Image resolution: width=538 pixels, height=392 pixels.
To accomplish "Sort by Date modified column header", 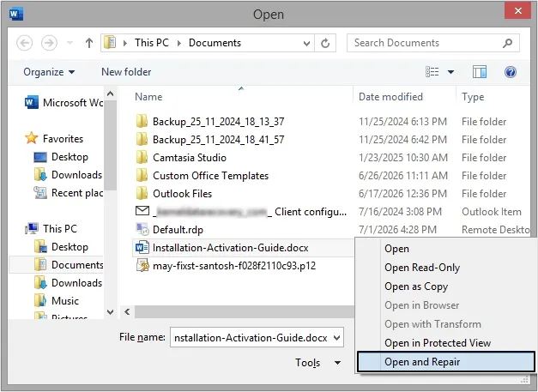I will coord(390,97).
